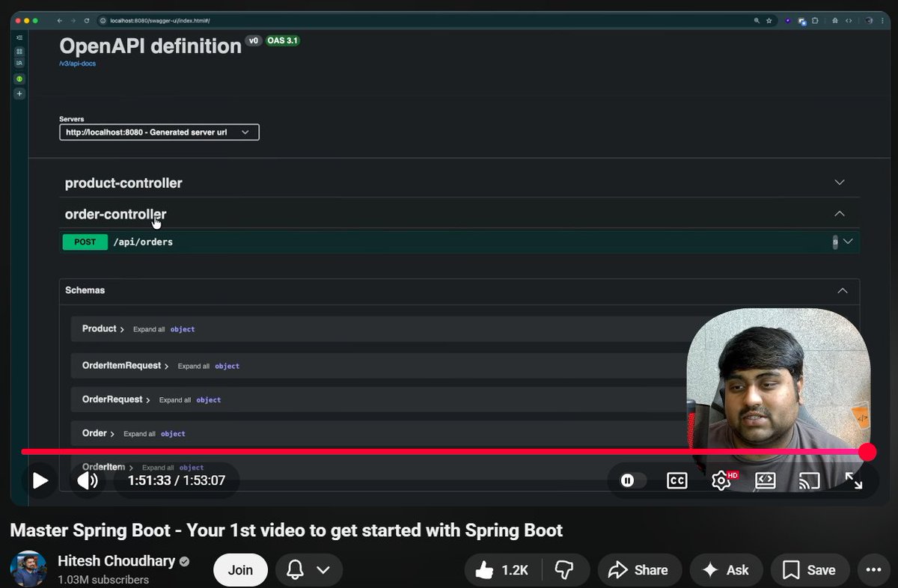Open the video settings gear
The height and width of the screenshot is (588, 898).
coord(721,481)
